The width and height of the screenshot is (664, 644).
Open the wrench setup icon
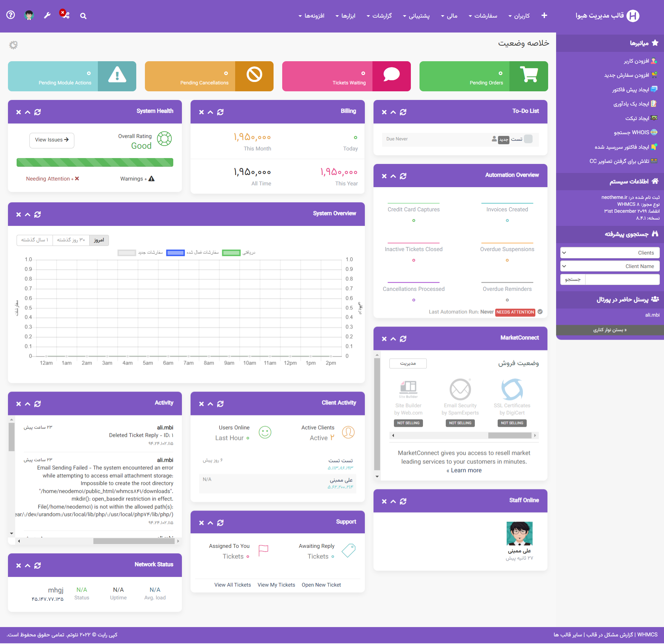(47, 15)
